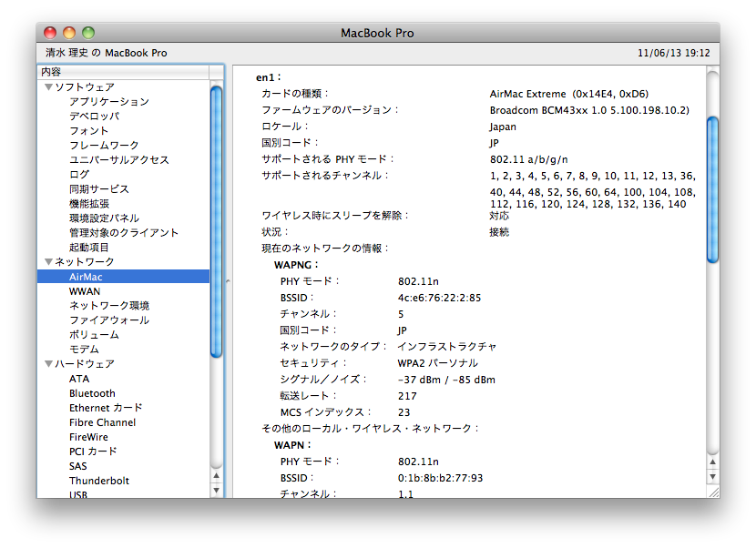Viewport: 756px width, 548px height.
Task: Click the detail pane scroll up arrow
Action: (712, 462)
